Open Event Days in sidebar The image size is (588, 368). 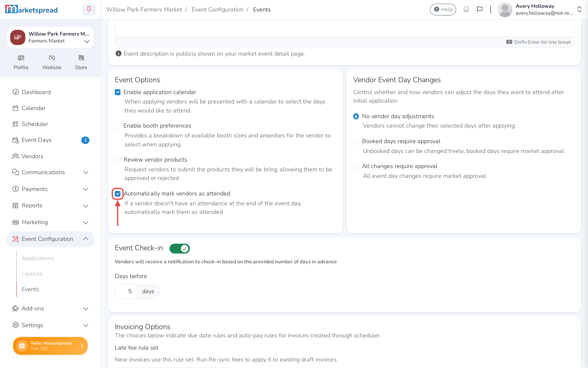point(50,140)
